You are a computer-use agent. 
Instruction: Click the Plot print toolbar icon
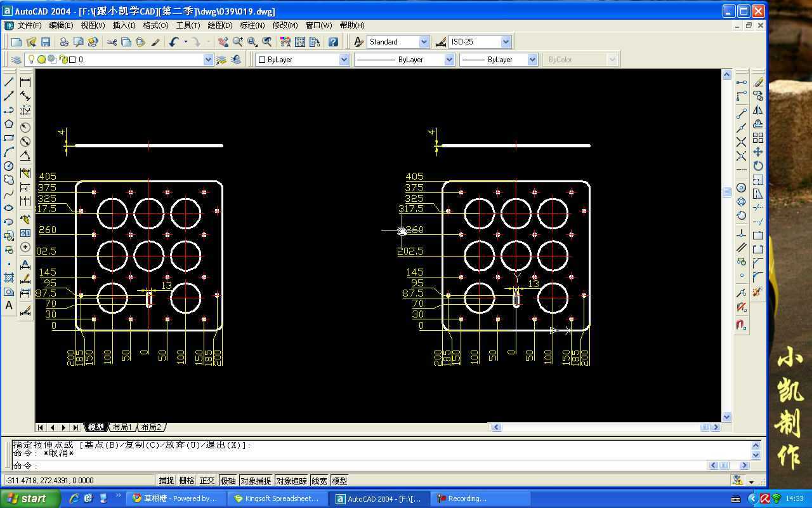click(64, 42)
